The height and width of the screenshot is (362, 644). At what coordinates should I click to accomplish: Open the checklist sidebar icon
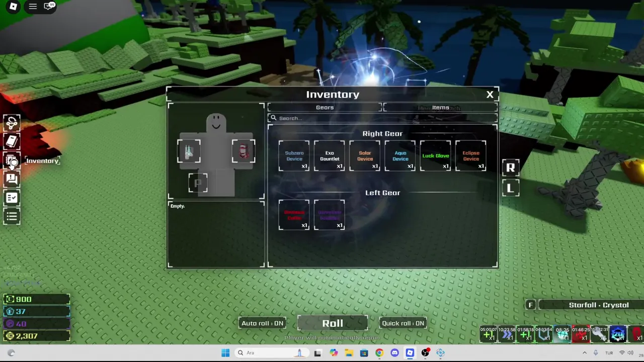(x=12, y=198)
